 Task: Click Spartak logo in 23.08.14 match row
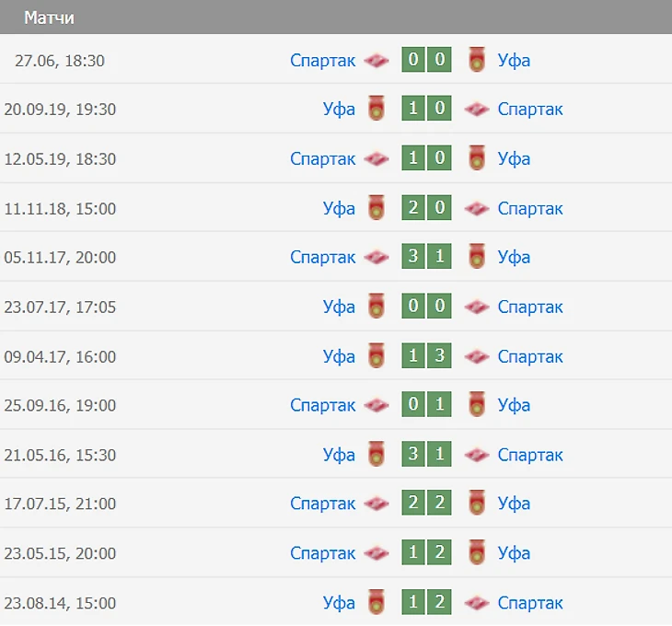coord(477,604)
